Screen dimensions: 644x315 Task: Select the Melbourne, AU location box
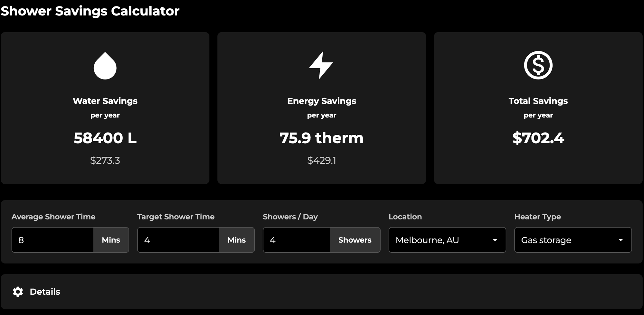coord(441,240)
